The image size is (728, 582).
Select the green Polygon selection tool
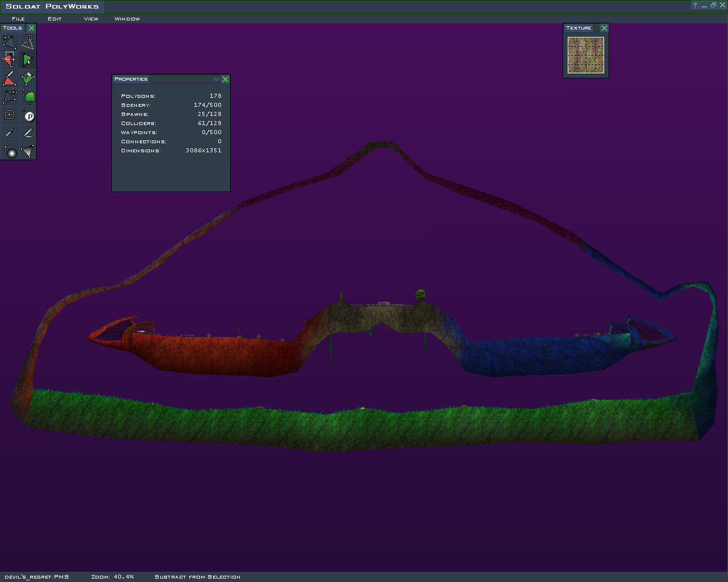point(27,60)
